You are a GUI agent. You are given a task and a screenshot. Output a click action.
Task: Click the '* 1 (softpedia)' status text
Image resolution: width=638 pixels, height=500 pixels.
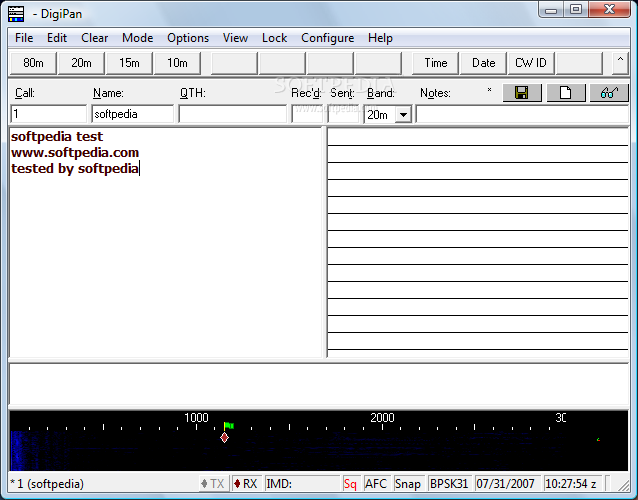point(47,484)
